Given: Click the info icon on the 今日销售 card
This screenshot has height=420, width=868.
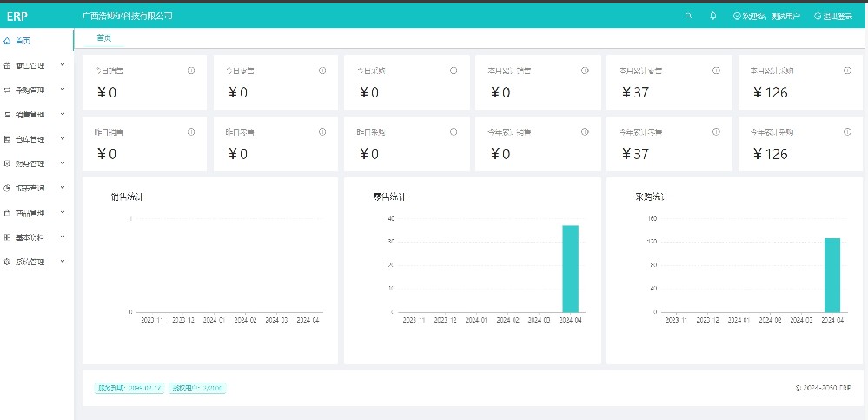Looking at the screenshot, I should 191,70.
